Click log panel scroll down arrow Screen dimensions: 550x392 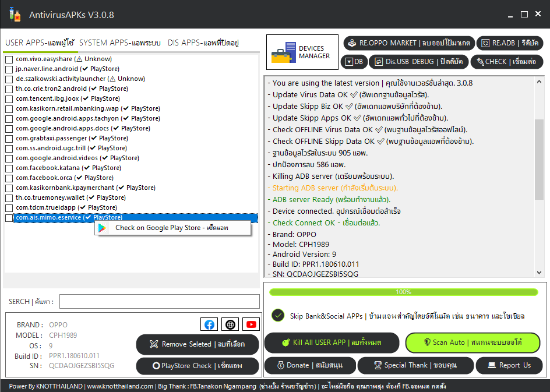539,273
